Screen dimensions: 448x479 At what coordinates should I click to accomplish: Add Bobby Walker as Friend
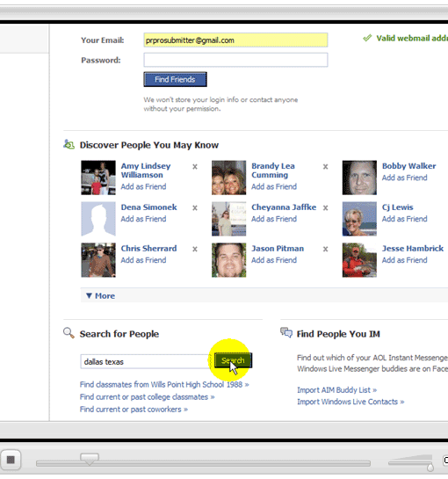(x=405, y=178)
